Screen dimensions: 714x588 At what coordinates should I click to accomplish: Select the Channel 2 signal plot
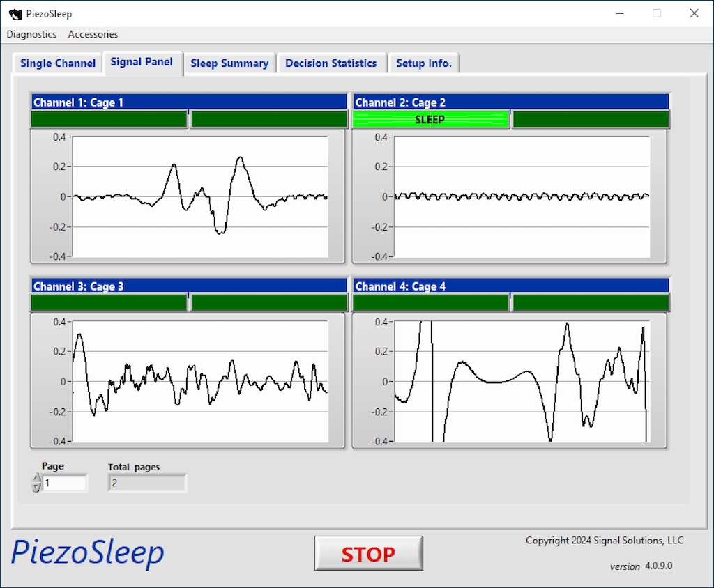522,196
